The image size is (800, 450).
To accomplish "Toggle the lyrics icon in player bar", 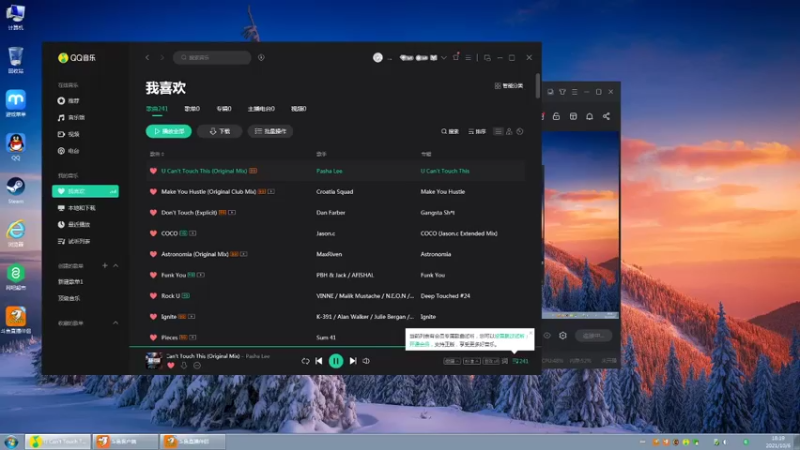I will (505, 361).
